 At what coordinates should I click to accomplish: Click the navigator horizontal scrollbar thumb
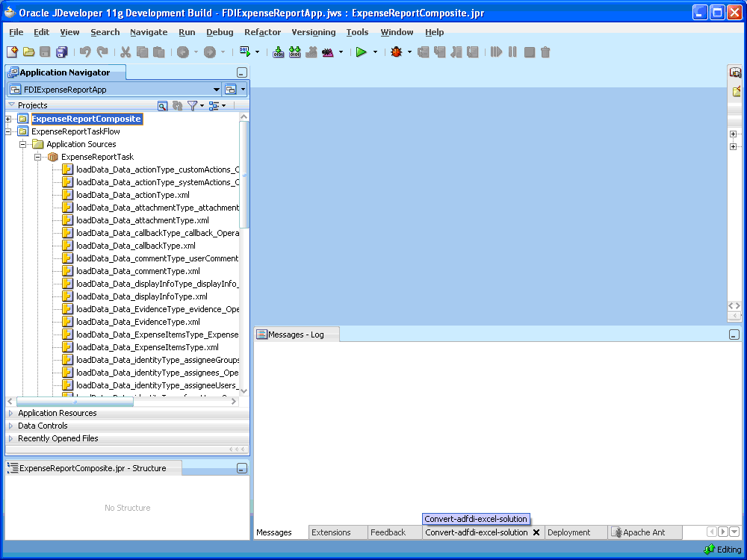coord(75,402)
